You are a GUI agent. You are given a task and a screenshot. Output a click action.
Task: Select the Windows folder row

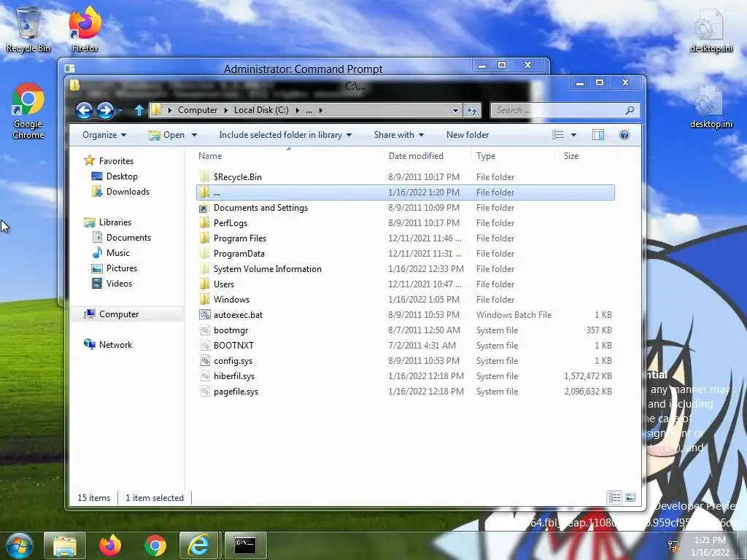pyautogui.click(x=406, y=300)
